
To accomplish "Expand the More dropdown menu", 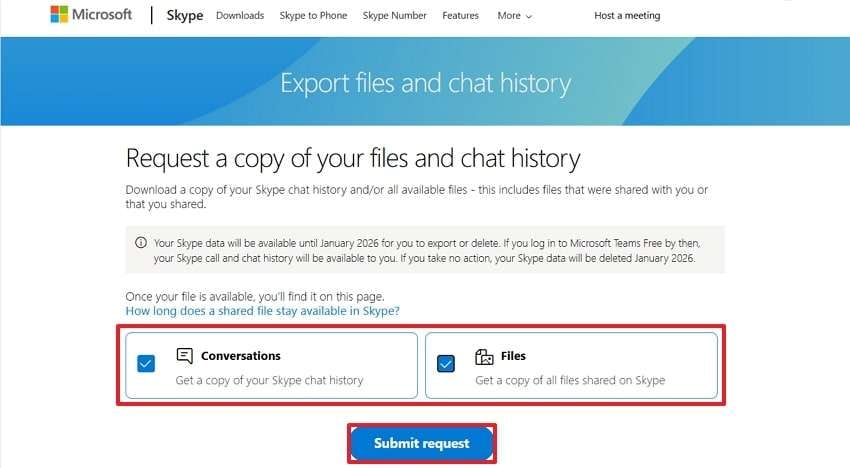I will pos(514,16).
